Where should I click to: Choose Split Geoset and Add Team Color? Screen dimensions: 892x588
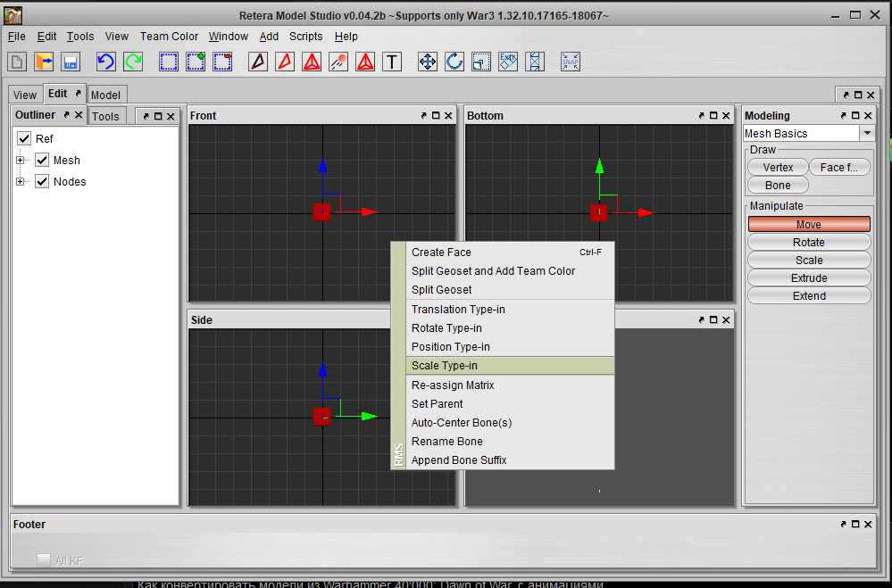[x=510, y=270]
